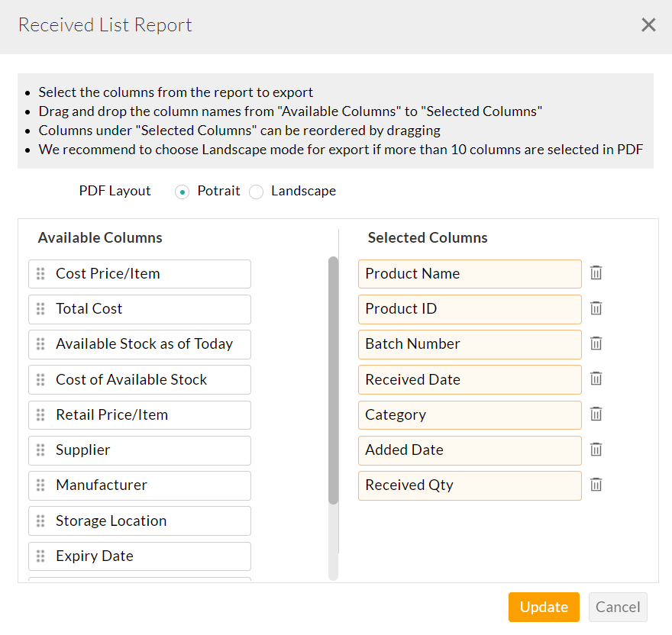Image resolution: width=672 pixels, height=635 pixels.
Task: Select the Retail Price/Item column entry
Action: (x=140, y=415)
